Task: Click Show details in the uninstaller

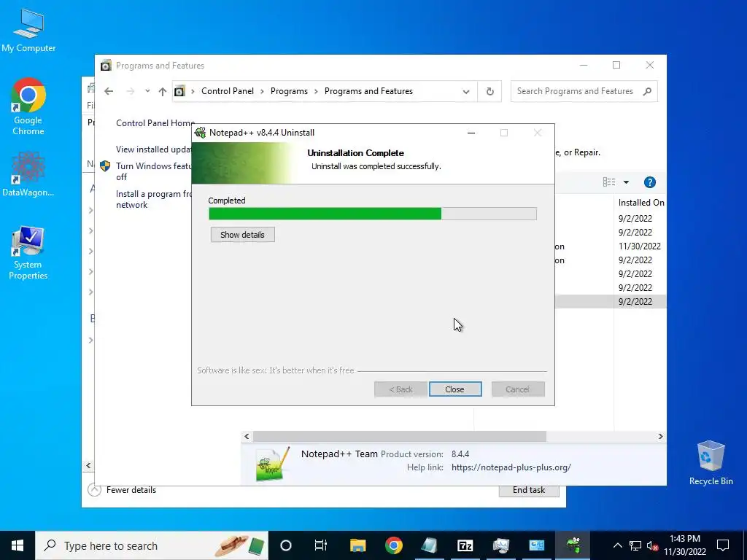Action: point(242,235)
